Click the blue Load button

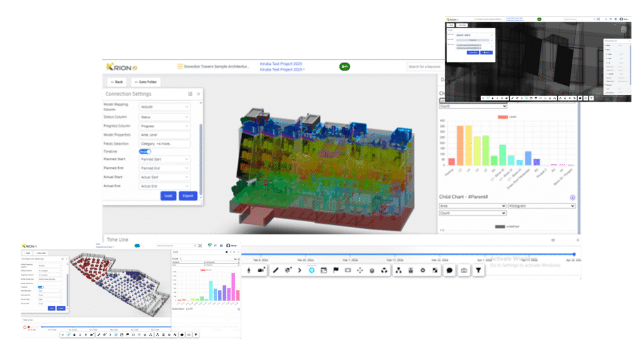[x=168, y=195]
